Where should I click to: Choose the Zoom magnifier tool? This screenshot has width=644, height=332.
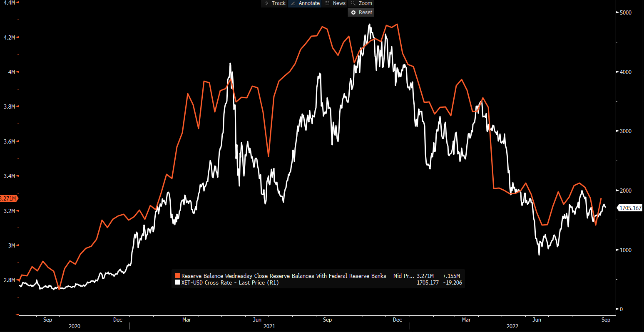[361, 3]
